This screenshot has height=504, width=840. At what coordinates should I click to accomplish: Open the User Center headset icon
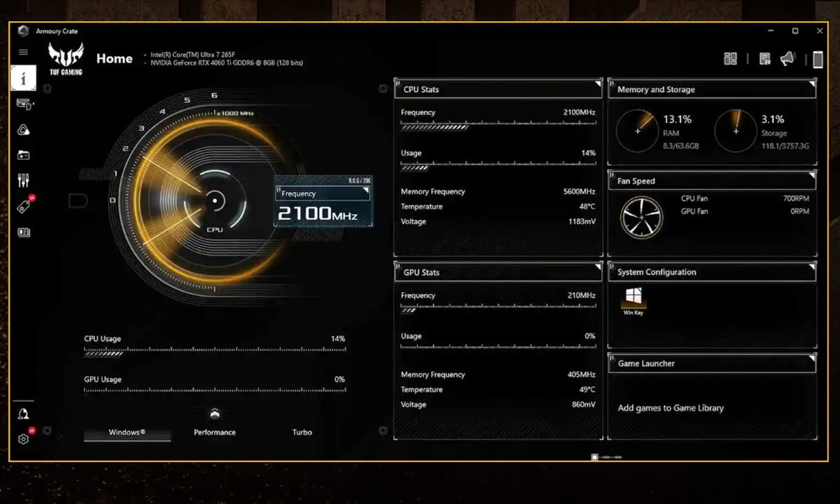(23, 414)
